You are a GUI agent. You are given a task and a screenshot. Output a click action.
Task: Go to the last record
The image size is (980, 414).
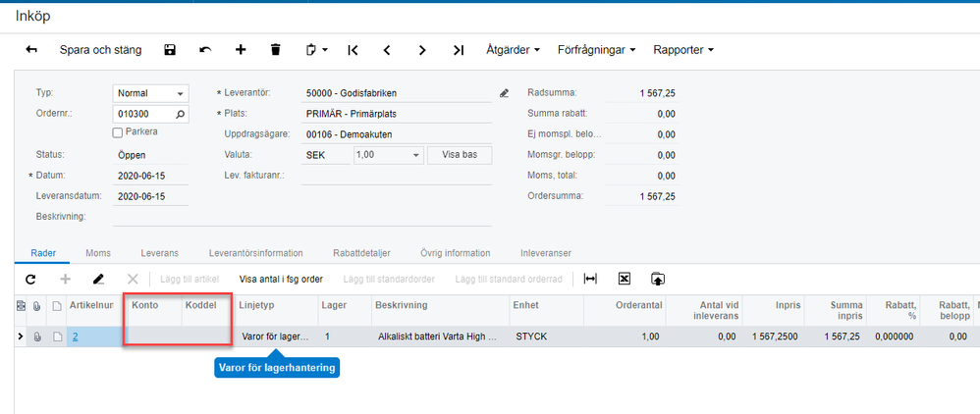click(458, 49)
